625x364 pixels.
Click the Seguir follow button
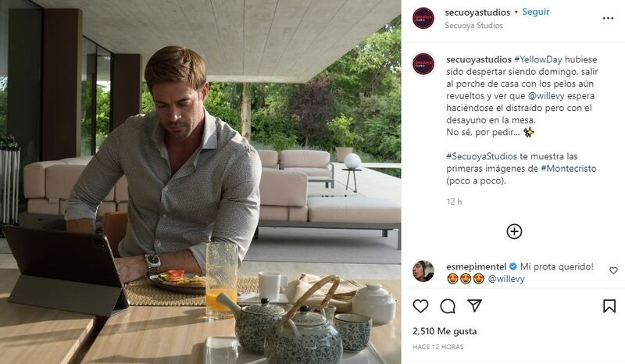pos(536,12)
